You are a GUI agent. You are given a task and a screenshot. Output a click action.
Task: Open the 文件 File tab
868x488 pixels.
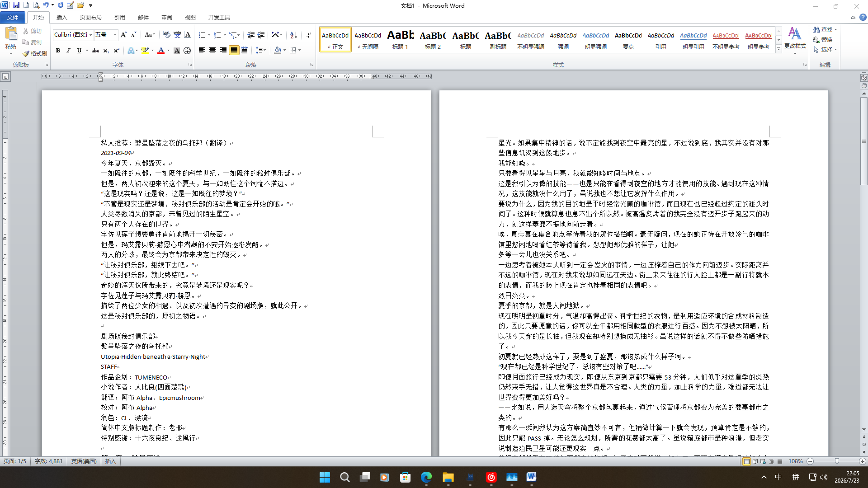pos(13,17)
